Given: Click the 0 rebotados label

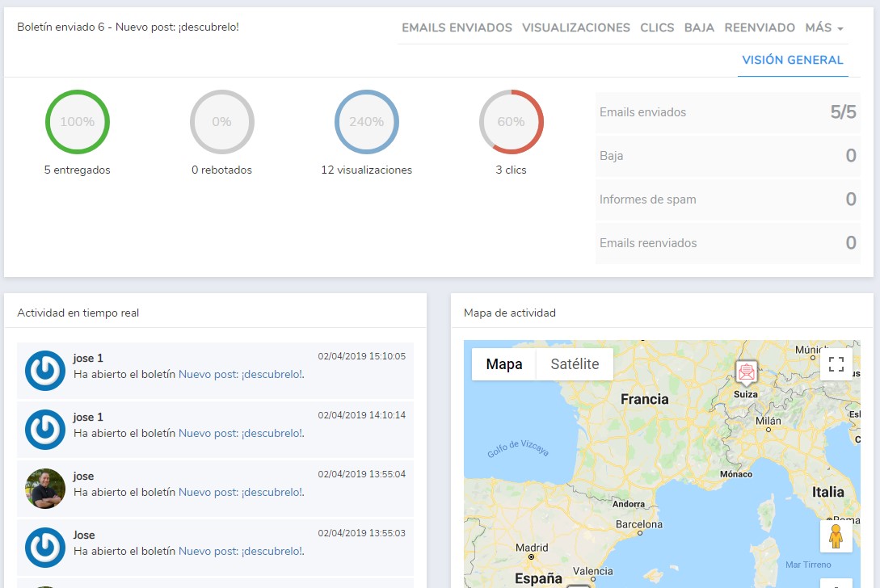Looking at the screenshot, I should pyautogui.click(x=221, y=170).
